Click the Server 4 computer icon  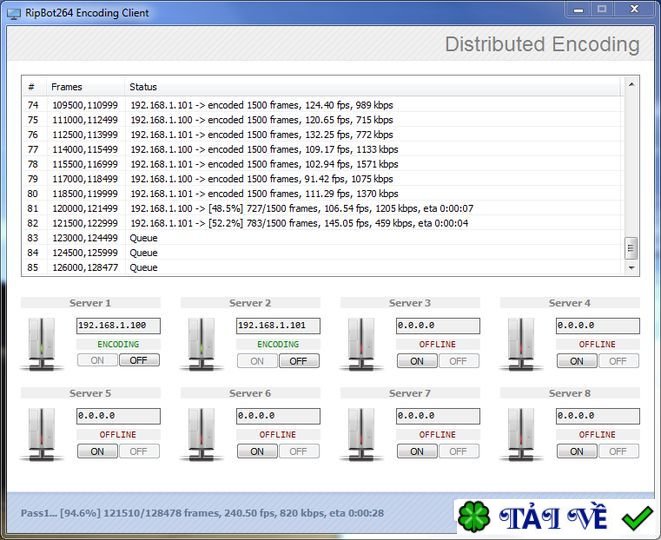(x=521, y=344)
